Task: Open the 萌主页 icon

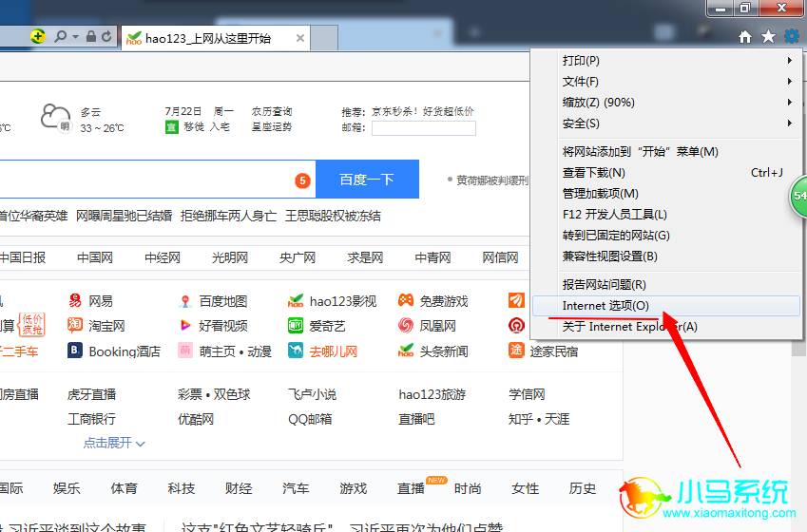Action: (185, 351)
